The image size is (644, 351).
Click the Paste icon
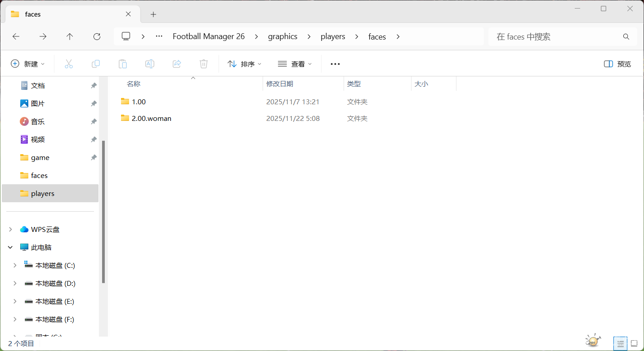[x=122, y=63]
